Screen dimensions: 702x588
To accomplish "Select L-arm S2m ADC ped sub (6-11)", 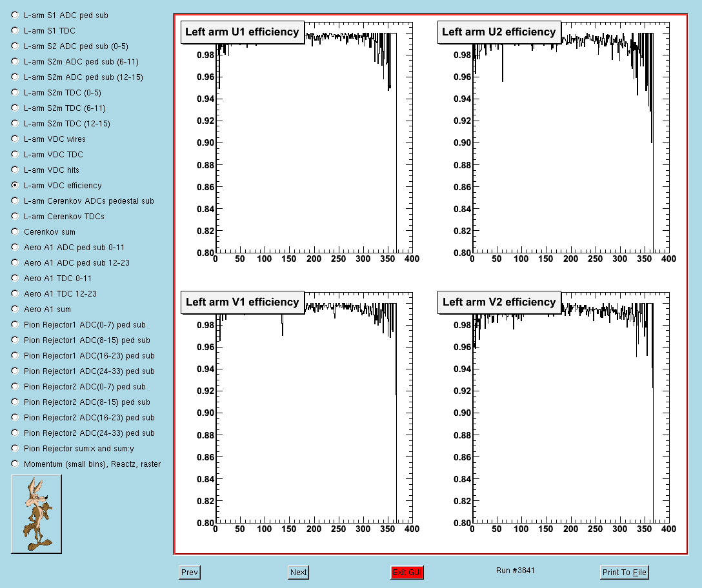I will [15, 61].
